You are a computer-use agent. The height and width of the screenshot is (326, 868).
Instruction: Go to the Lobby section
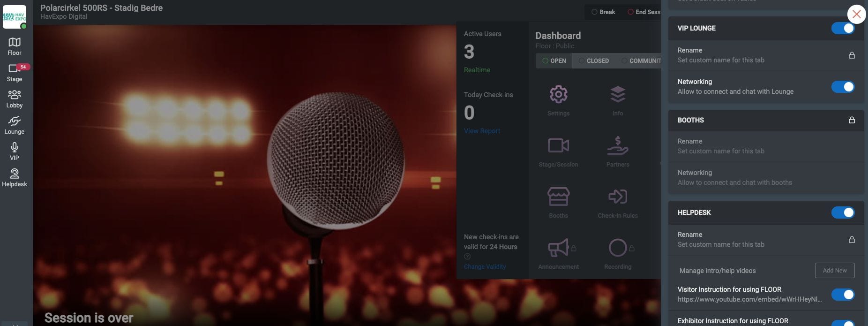tap(15, 99)
